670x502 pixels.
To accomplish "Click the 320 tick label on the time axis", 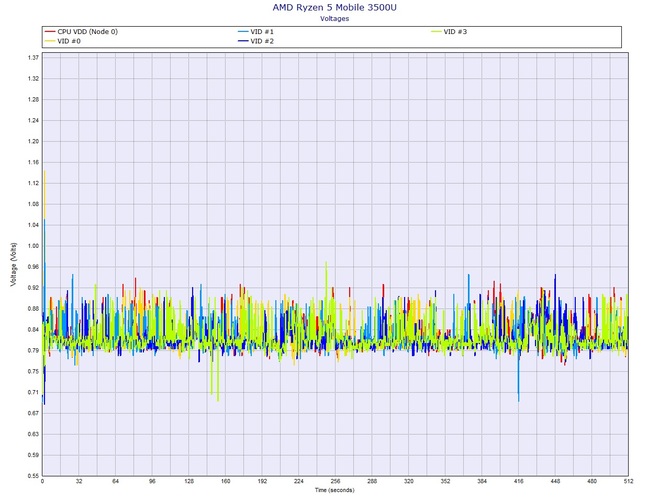I will 408,481.
